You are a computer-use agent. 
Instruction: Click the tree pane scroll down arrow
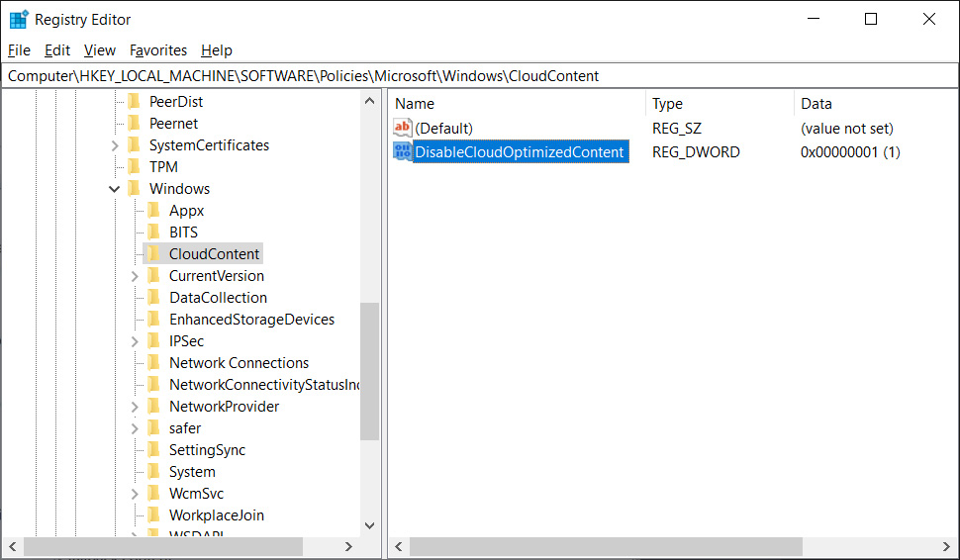pyautogui.click(x=369, y=525)
